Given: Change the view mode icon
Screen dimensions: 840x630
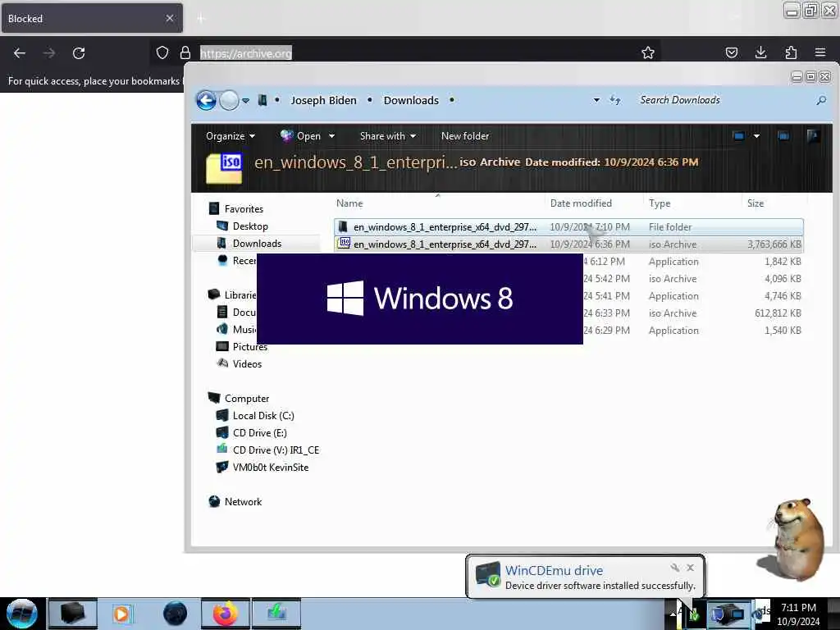Looking at the screenshot, I should (x=739, y=136).
